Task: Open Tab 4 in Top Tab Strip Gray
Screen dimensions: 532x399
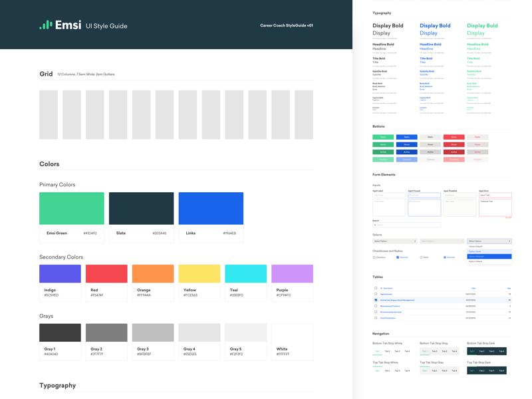Action: pos(454,370)
